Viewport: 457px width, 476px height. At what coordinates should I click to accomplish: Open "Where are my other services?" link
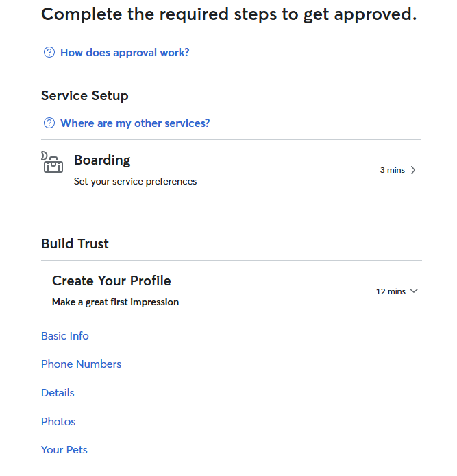point(135,123)
